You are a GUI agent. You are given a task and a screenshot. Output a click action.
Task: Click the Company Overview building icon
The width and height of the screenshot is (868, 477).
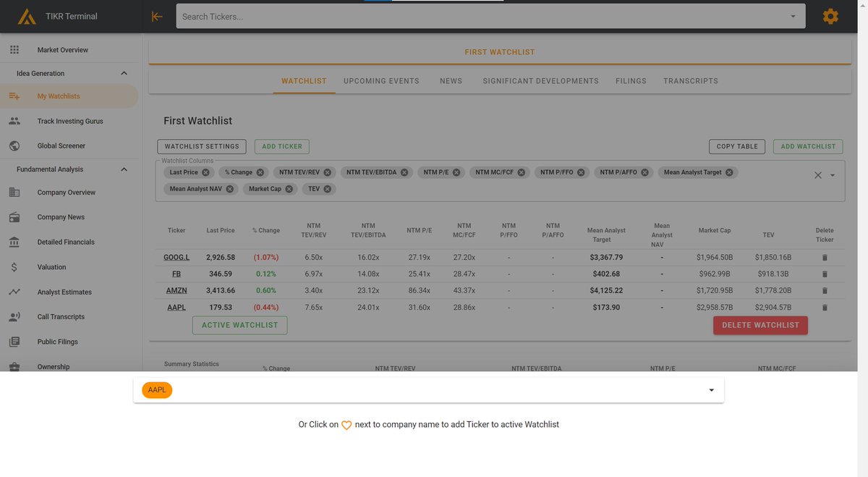[14, 193]
